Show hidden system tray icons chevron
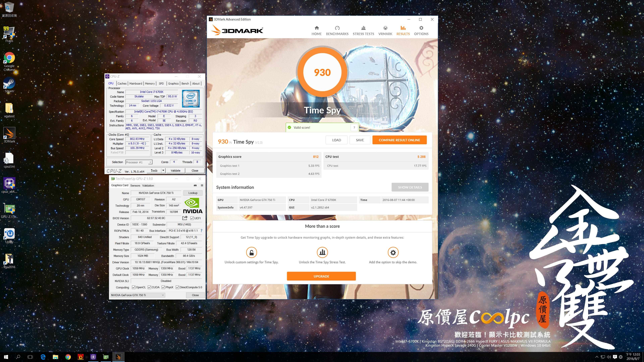 (597, 357)
